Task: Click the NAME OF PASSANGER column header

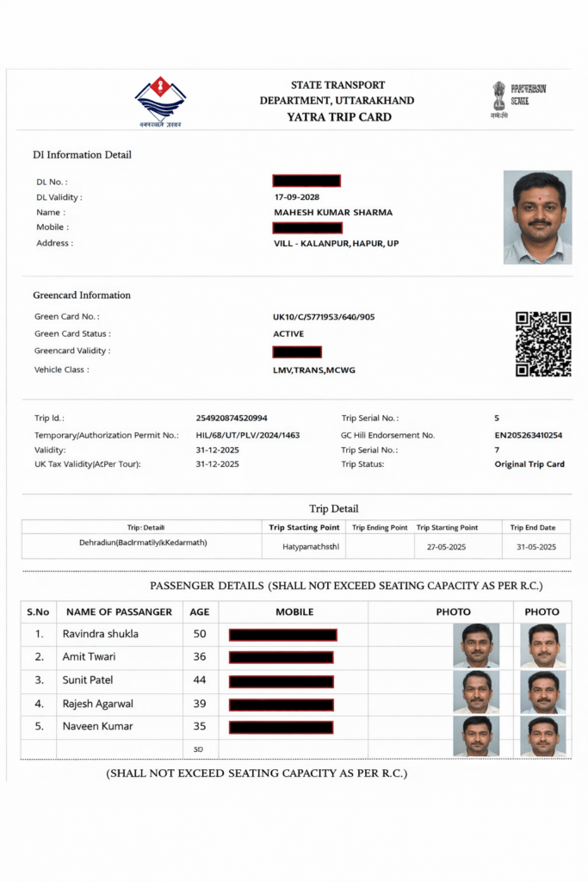Action: coord(119,612)
